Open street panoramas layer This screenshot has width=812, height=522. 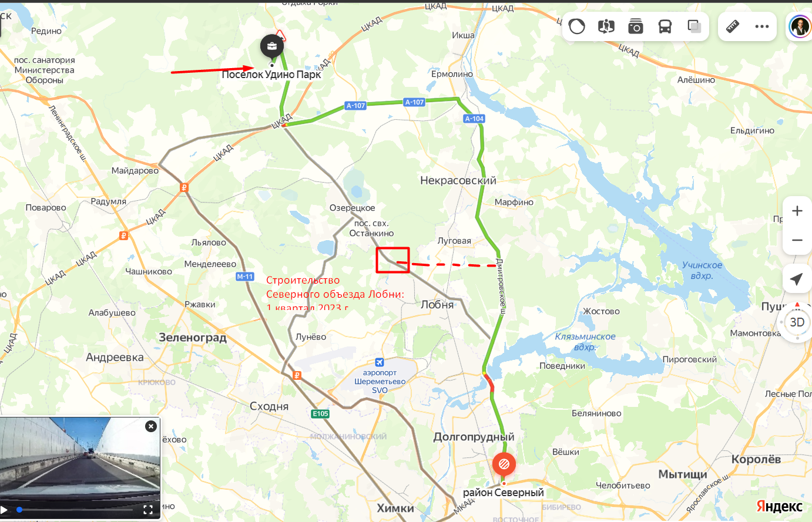(x=606, y=26)
